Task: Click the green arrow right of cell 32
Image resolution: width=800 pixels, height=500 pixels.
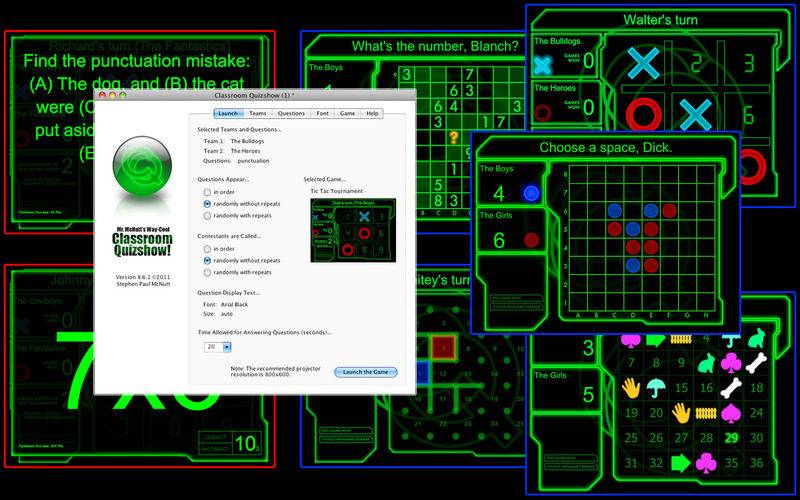Action: (x=681, y=463)
